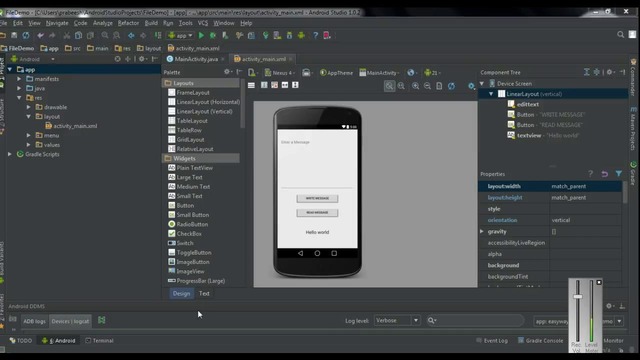This screenshot has height=360, width=640.
Task: Click the READ MESSAGE button in phone preview
Action: pyautogui.click(x=317, y=213)
